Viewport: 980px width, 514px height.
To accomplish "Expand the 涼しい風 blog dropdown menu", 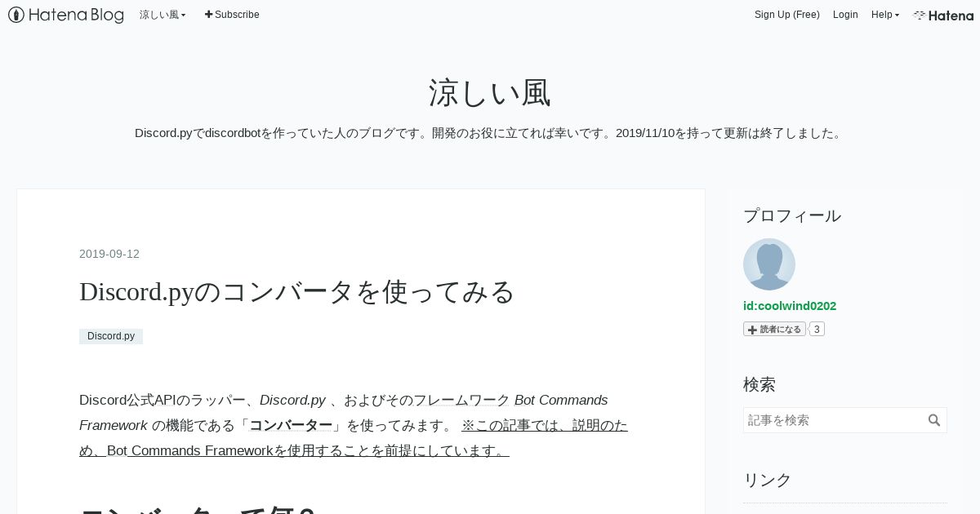I will point(163,15).
